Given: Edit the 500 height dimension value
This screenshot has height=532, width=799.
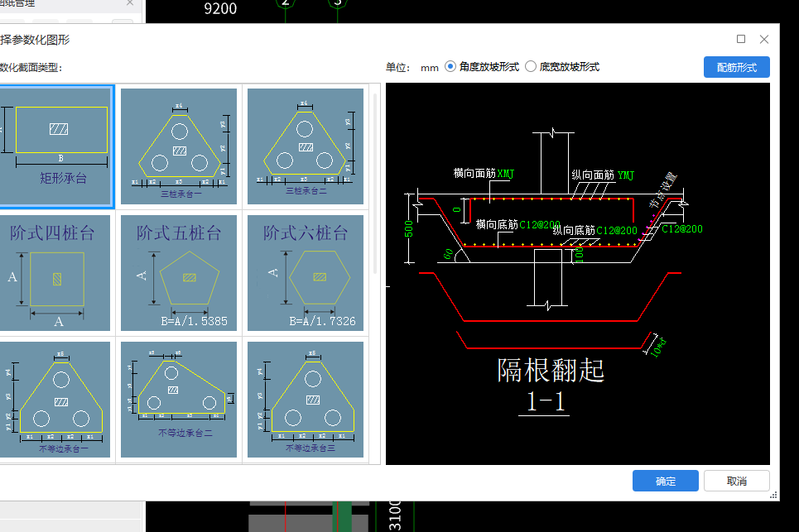Looking at the screenshot, I should (x=409, y=228).
